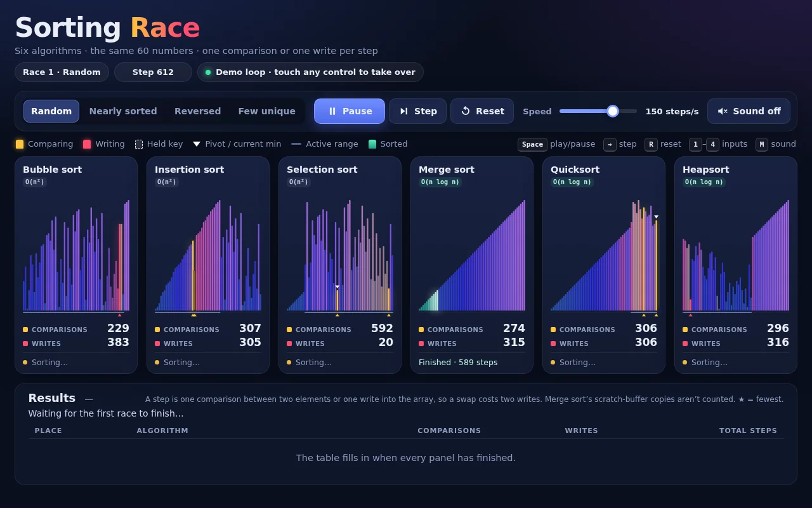812x508 pixels.
Task: Click the yellow Comparing legend swatch
Action: (x=20, y=144)
